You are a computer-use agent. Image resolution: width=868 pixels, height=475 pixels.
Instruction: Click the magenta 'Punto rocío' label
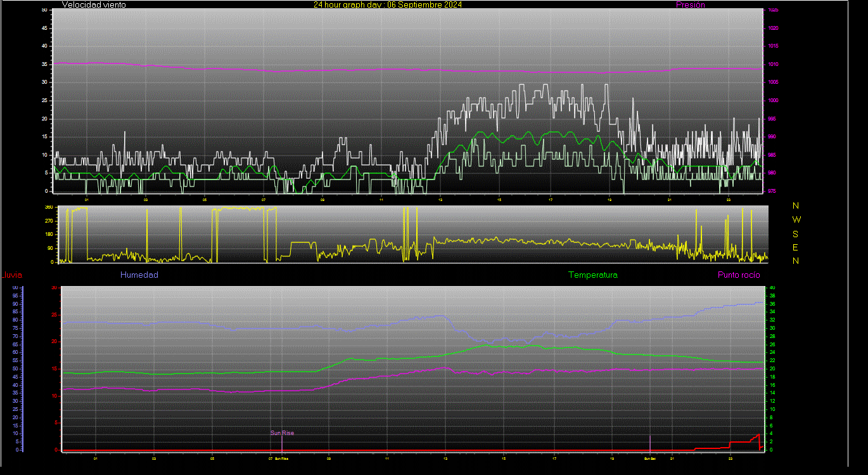(x=739, y=275)
